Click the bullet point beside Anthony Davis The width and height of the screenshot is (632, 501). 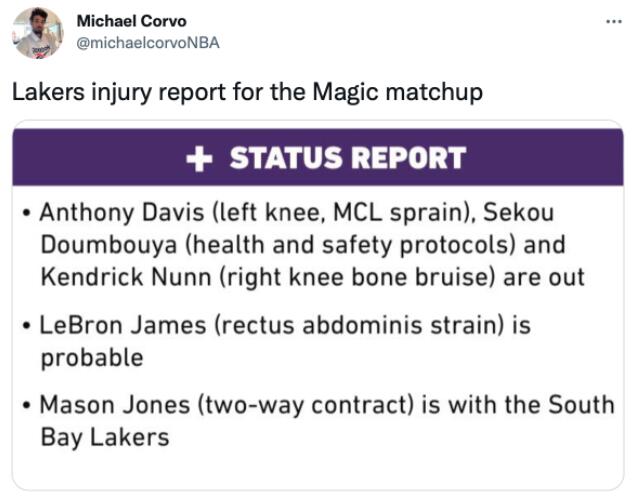pyautogui.click(x=27, y=212)
